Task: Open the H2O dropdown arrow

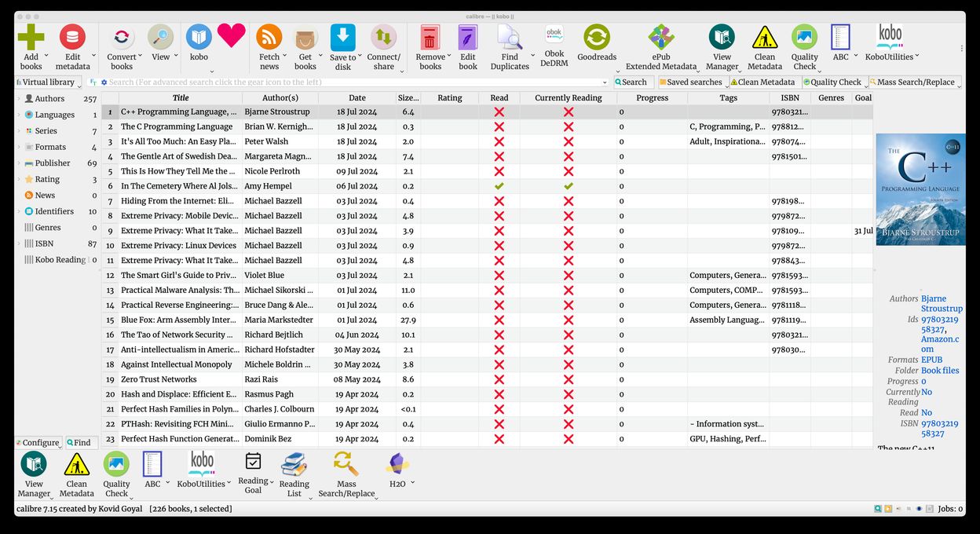Action: tap(412, 483)
